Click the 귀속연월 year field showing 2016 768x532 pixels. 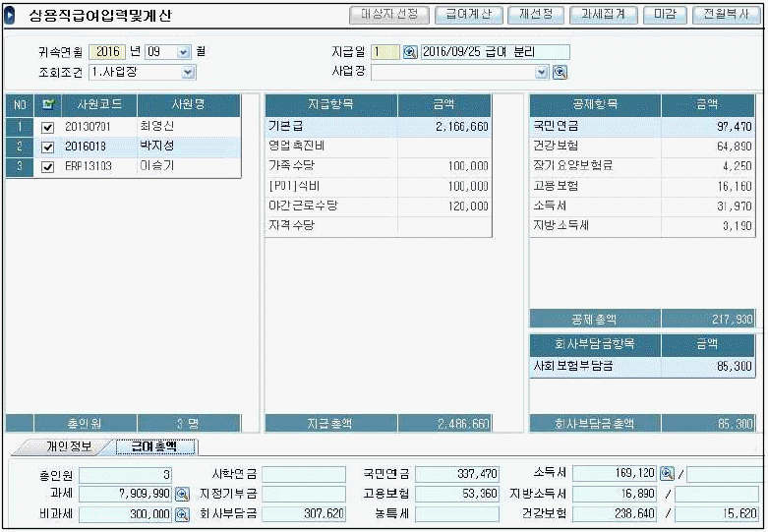point(106,52)
